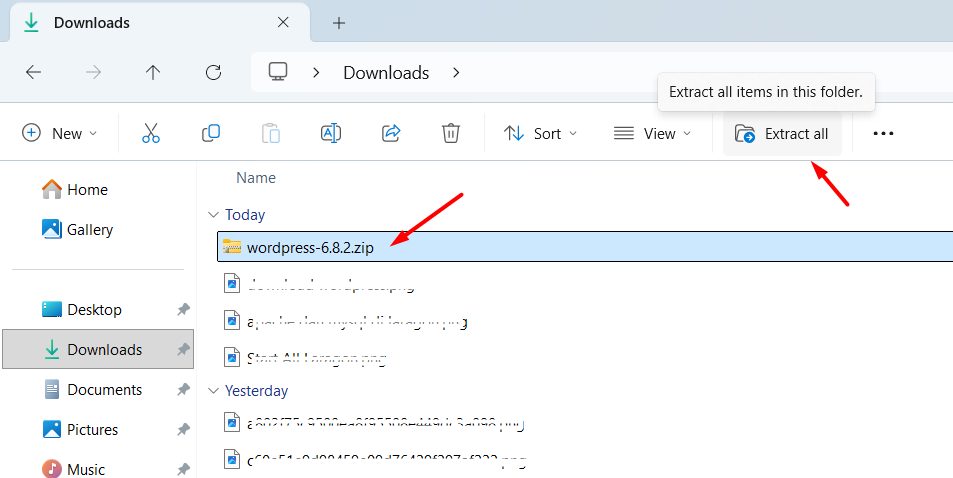Click the Rename icon in toolbar
The height and width of the screenshot is (478, 953).
tap(331, 133)
